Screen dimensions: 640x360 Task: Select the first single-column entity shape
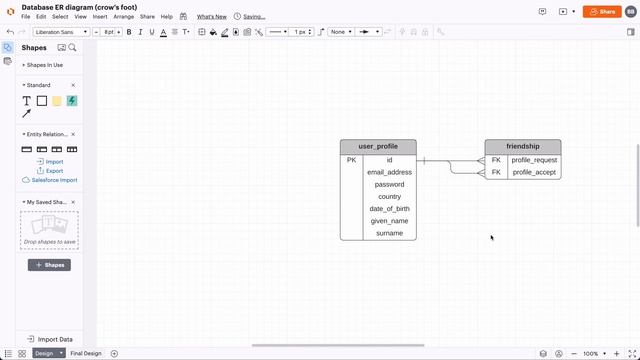(x=27, y=149)
